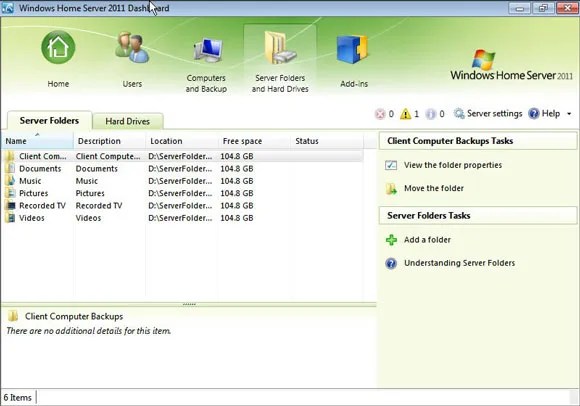This screenshot has height=406, width=580.
Task: Click the 6 Items status bar entry
Action: 17,397
